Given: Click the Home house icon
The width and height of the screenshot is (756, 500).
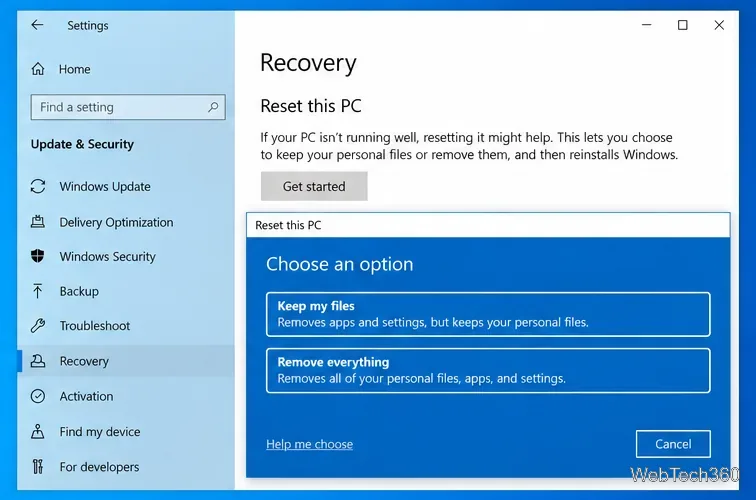Looking at the screenshot, I should (38, 69).
